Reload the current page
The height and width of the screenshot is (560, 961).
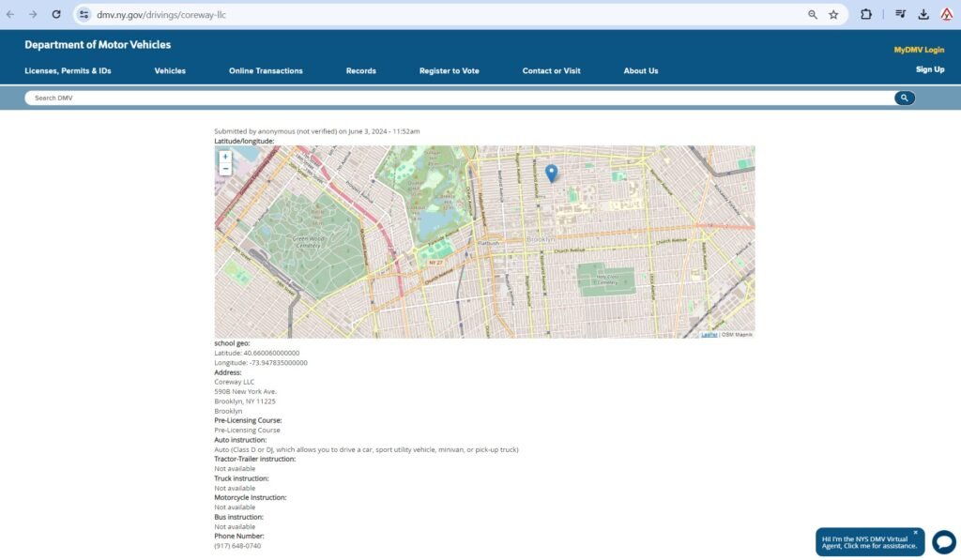56,15
